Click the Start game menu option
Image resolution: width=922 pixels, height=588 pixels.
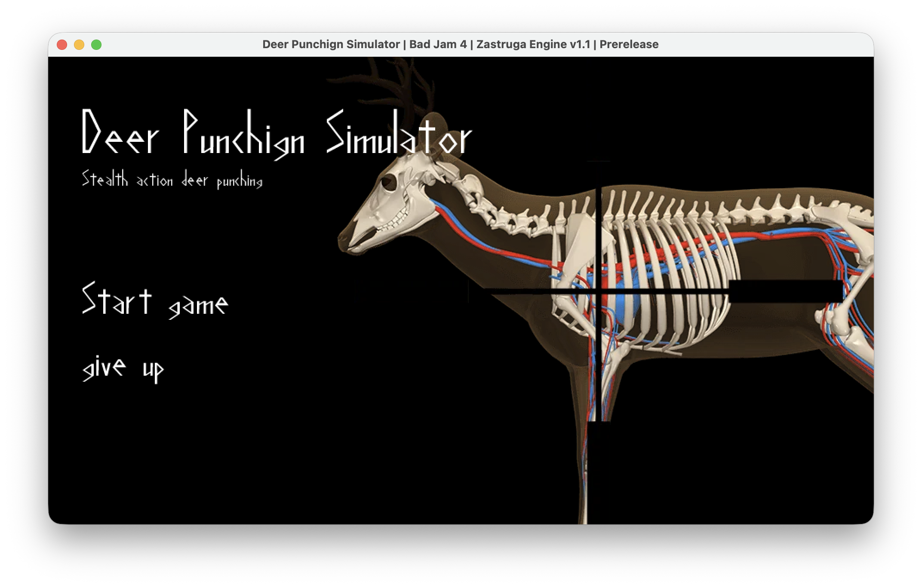coord(155,301)
